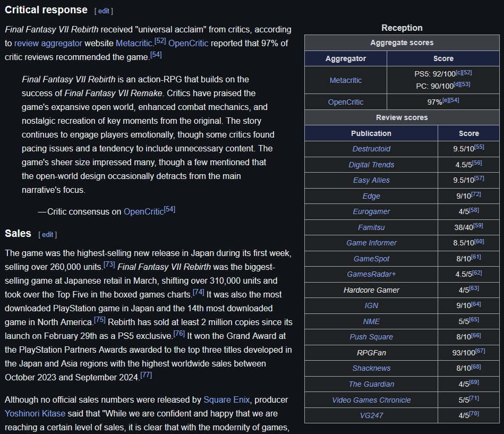504x434 pixels.
Task: Open the IGN publication link
Action: pyautogui.click(x=371, y=306)
